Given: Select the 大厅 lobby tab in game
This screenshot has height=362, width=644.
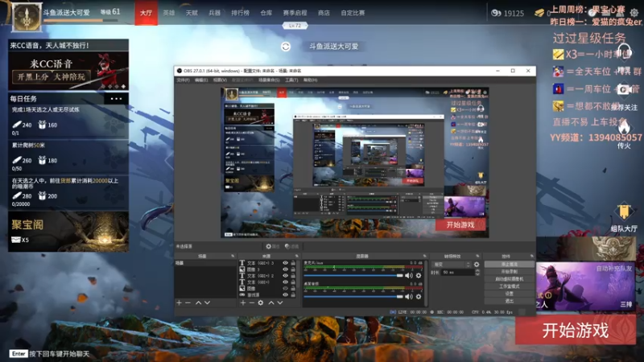Looking at the screenshot, I should (x=147, y=13).
